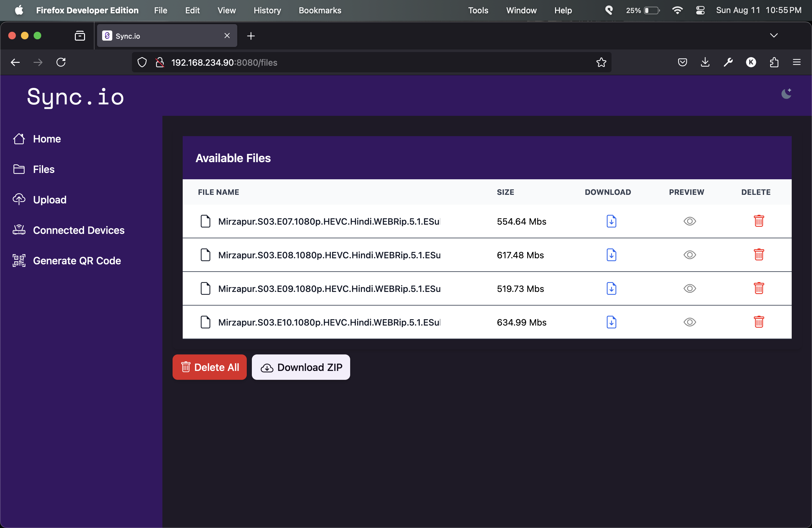The width and height of the screenshot is (812, 528).
Task: Open the Home page in sidebar
Action: [37, 139]
